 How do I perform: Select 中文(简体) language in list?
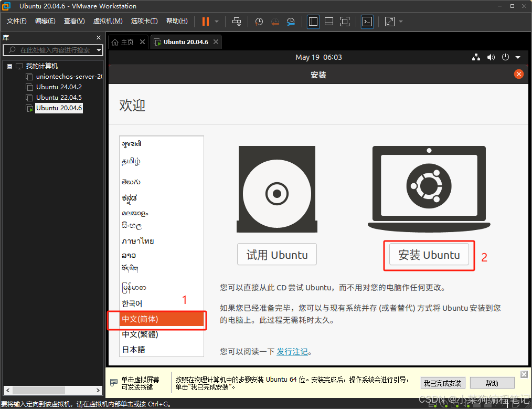pos(162,319)
